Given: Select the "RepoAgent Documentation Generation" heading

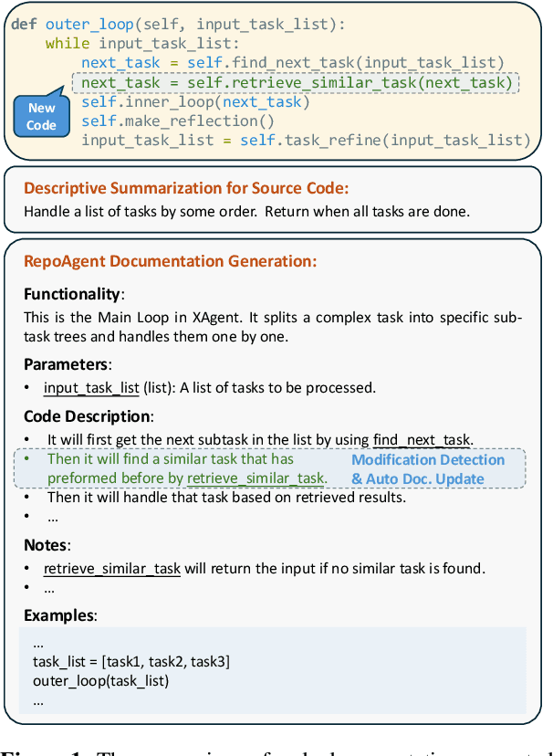Looking at the screenshot, I should click(171, 261).
